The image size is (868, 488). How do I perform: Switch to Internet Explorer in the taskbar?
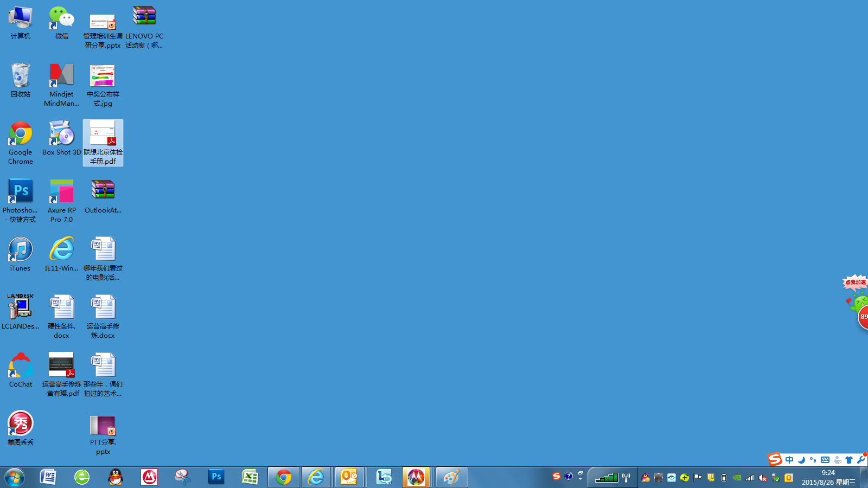[x=316, y=477]
